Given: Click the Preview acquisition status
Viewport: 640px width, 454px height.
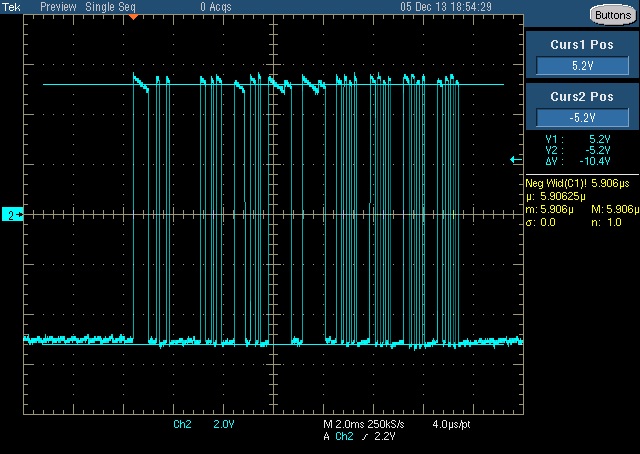Looking at the screenshot, I should 58,7.
